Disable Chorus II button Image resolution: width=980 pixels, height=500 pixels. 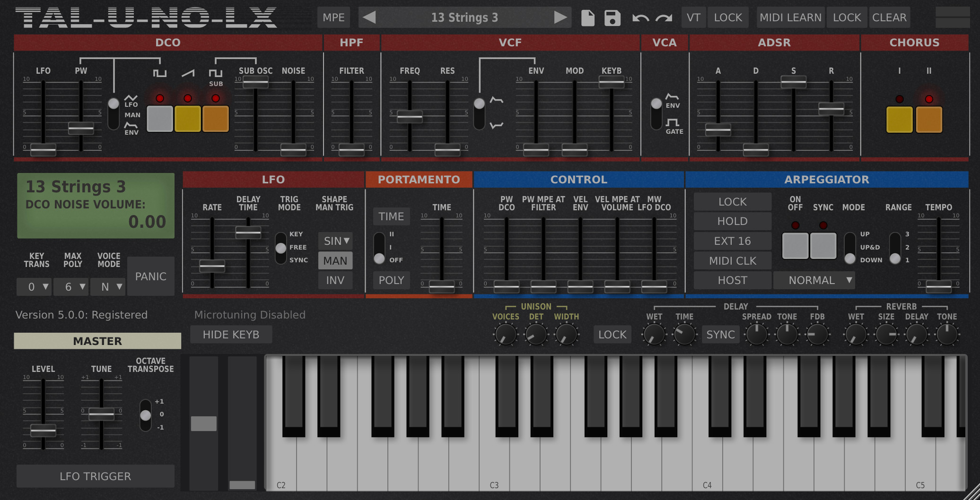(x=929, y=120)
